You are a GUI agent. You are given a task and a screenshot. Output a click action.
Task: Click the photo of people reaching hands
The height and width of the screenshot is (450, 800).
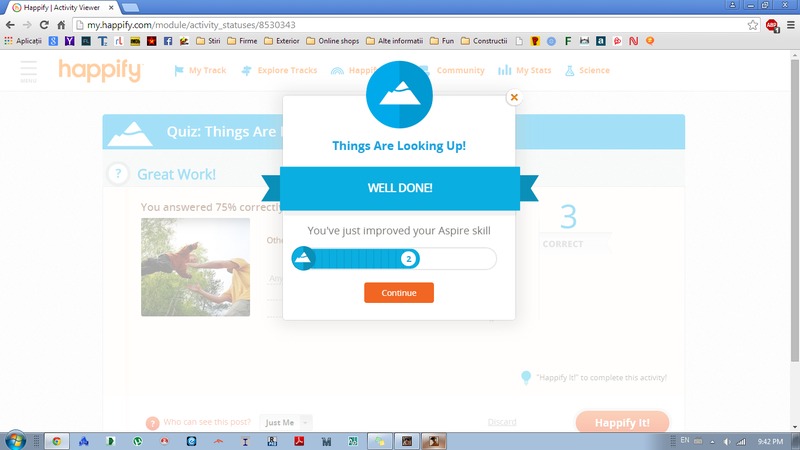click(195, 267)
